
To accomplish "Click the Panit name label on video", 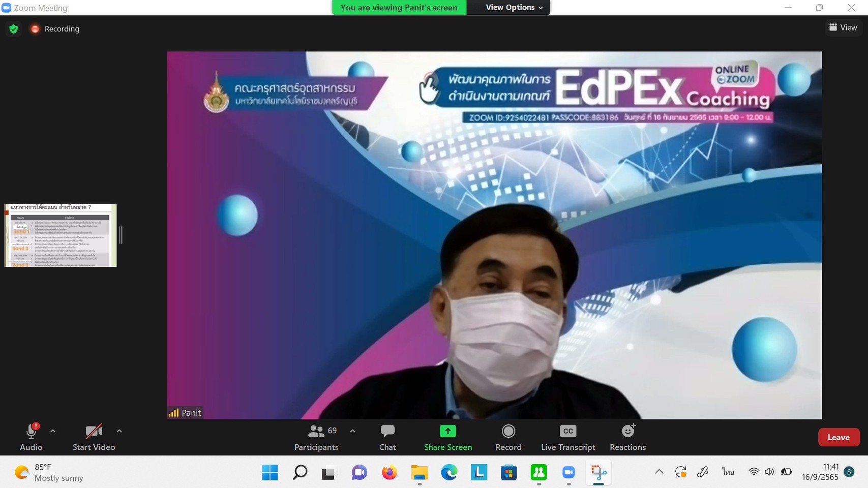I will coord(185,413).
